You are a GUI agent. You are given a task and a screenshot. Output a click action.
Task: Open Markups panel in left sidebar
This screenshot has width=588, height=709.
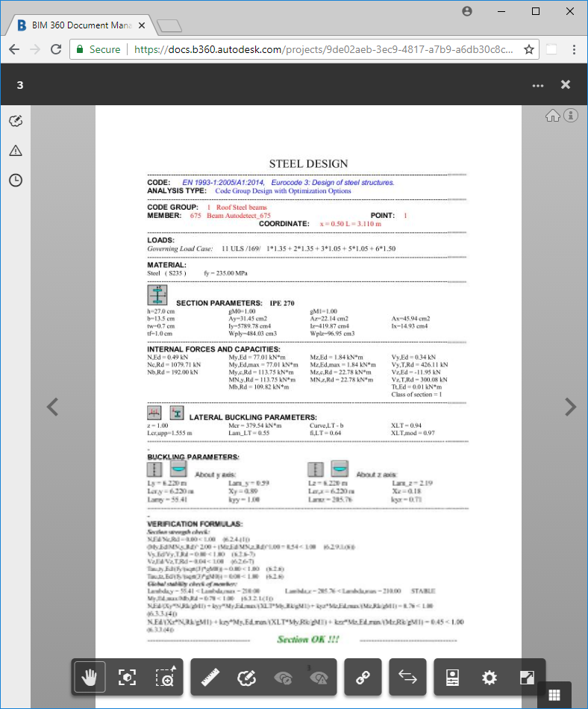click(x=16, y=121)
